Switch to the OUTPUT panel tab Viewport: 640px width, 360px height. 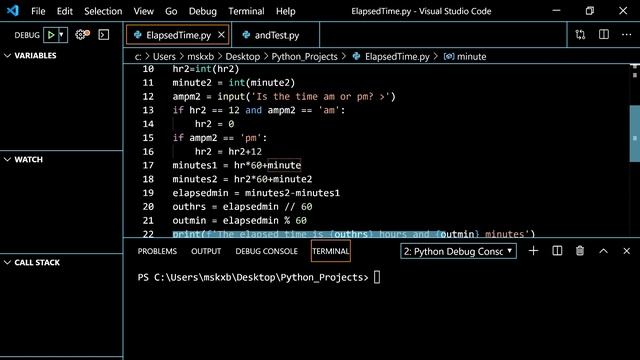[x=206, y=251]
